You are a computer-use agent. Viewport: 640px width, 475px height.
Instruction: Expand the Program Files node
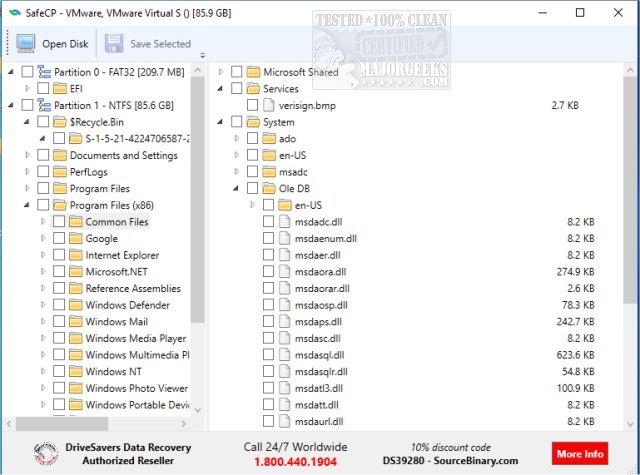pos(27,188)
